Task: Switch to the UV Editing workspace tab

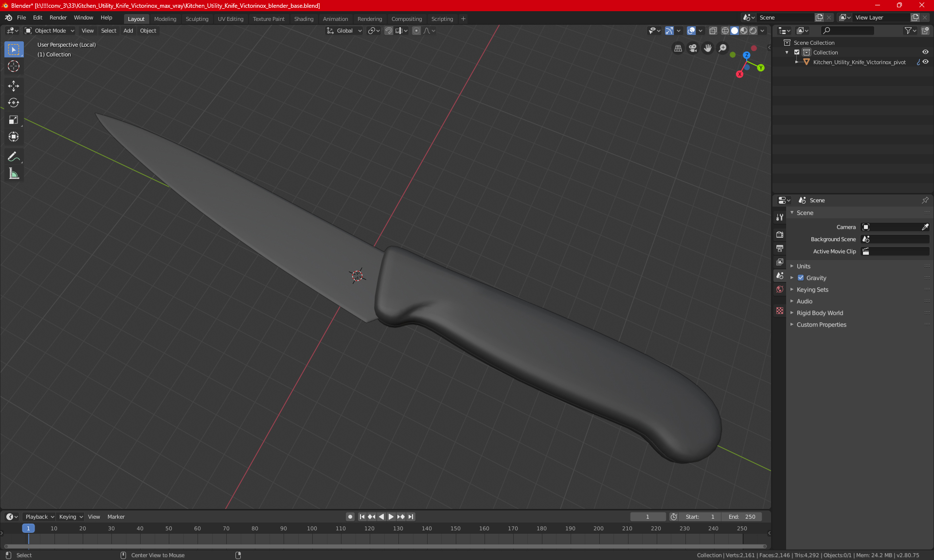Action: point(231,19)
